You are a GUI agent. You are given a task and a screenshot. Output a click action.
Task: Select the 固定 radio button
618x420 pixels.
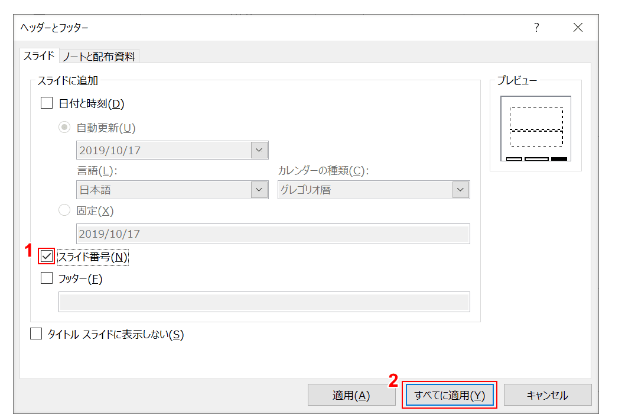coord(66,211)
